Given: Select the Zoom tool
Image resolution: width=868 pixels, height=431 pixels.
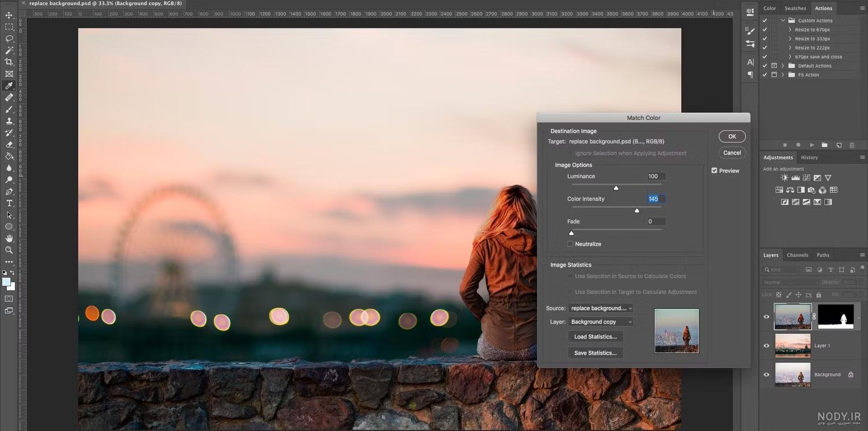Looking at the screenshot, I should pos(9,250).
